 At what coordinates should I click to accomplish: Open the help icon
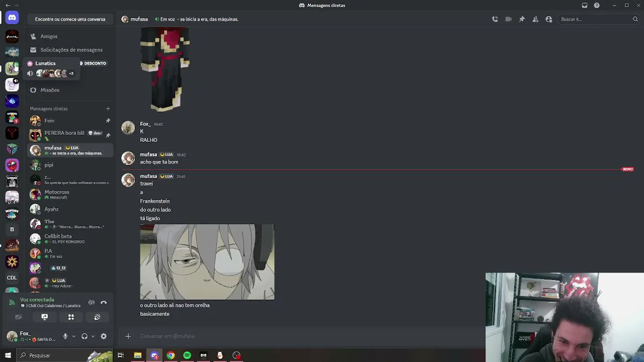click(x=597, y=5)
